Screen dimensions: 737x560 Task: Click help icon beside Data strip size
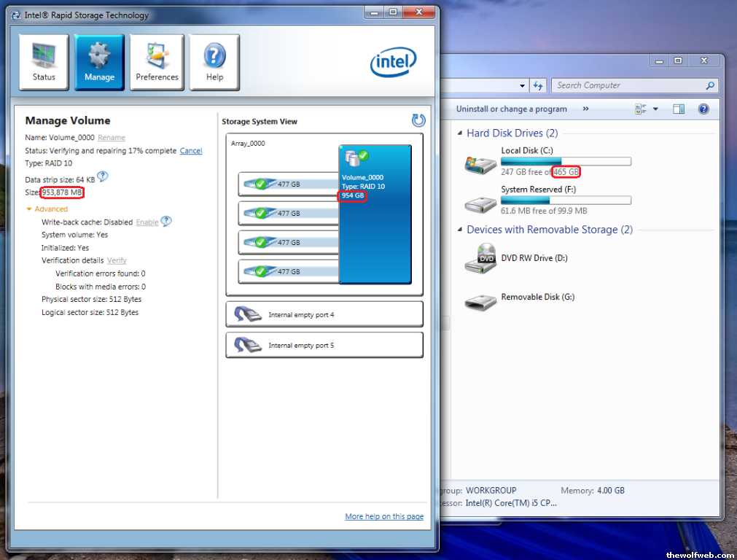pyautogui.click(x=103, y=176)
